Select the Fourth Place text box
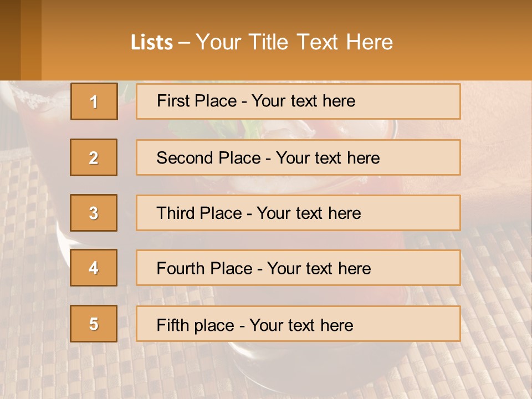532x399 pixels. pyautogui.click(x=298, y=268)
